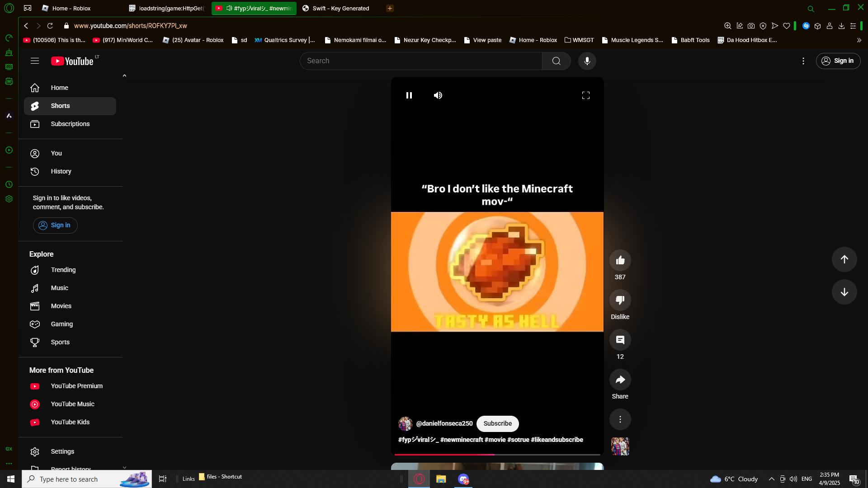This screenshot has height=488, width=868.
Task: Open File Explorer from the taskbar
Action: [441, 479]
